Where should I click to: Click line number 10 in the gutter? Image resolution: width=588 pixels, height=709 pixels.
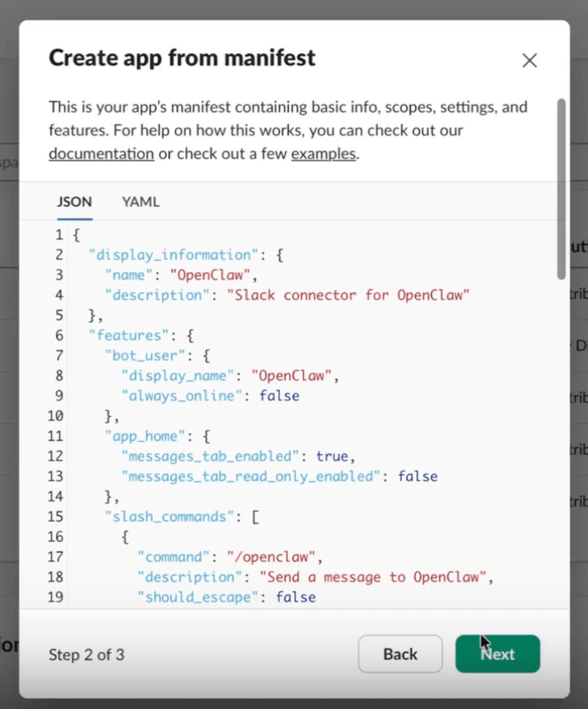point(55,416)
